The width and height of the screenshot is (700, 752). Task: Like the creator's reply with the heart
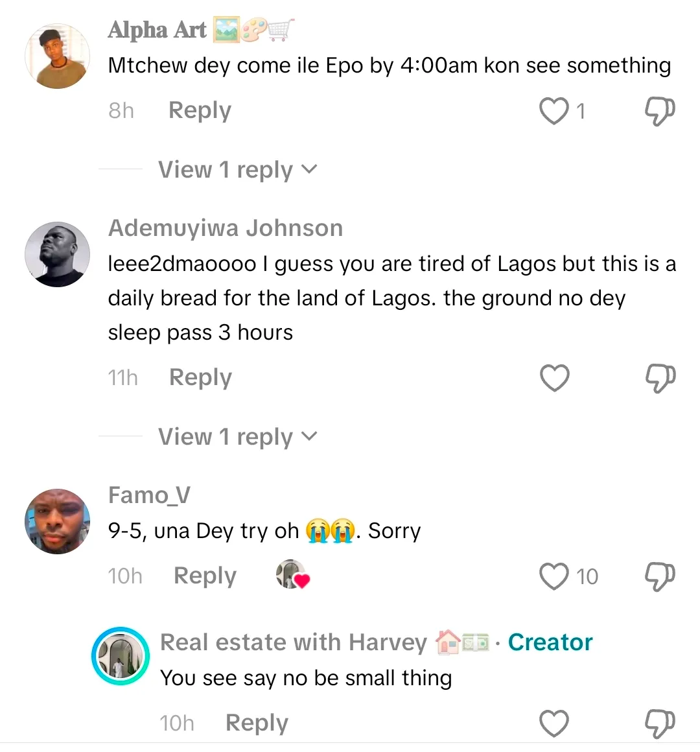tap(554, 723)
